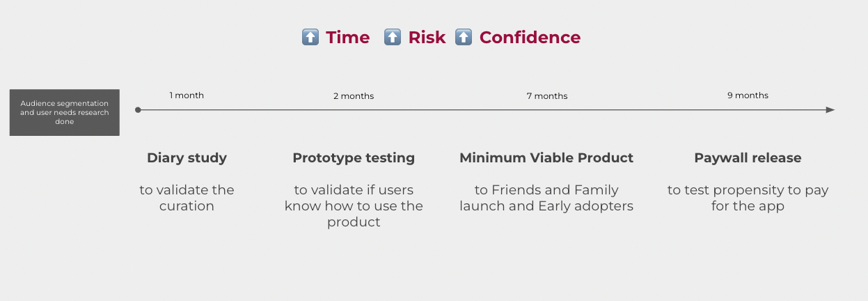Click the up-arrow icon beside Confidence
Viewport: 868px width, 301px height.
pos(464,38)
